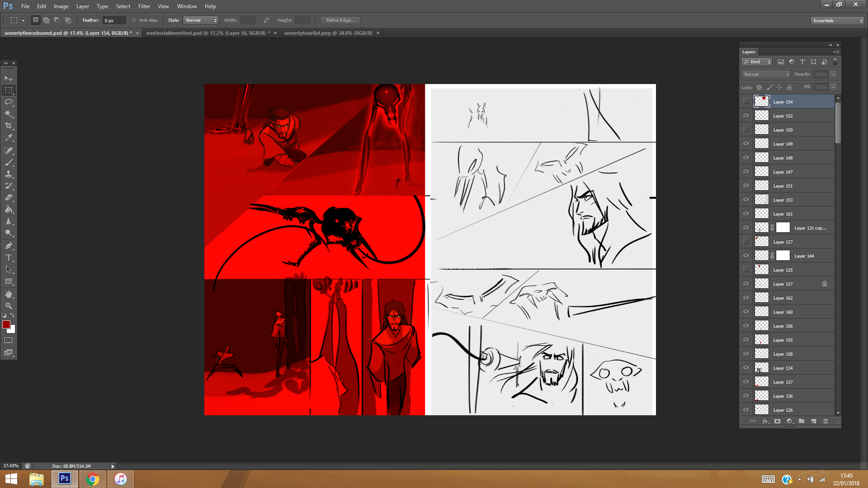868x488 pixels.
Task: Hide Layer 152 visibility eye
Action: click(x=746, y=116)
